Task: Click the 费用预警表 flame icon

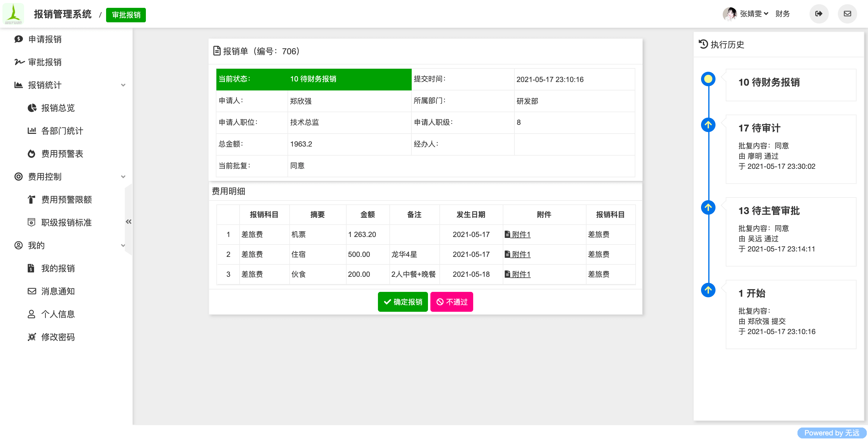Action: coord(31,154)
